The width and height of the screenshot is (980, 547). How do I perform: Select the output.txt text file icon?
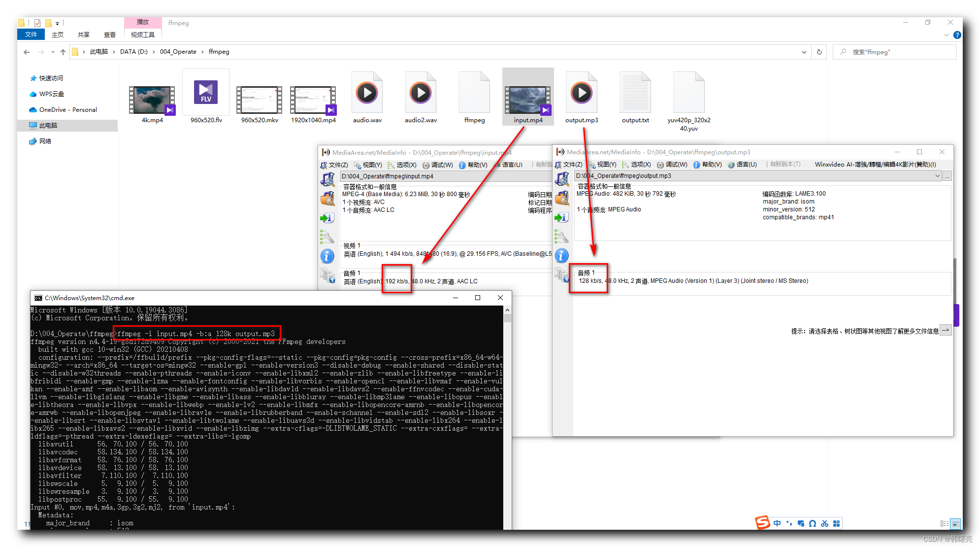[x=635, y=93]
